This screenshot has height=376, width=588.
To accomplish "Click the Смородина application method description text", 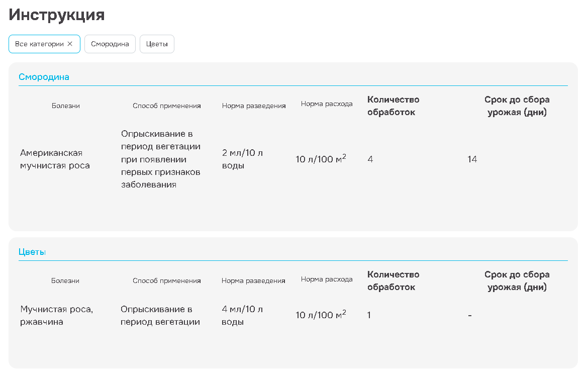I will click(160, 159).
